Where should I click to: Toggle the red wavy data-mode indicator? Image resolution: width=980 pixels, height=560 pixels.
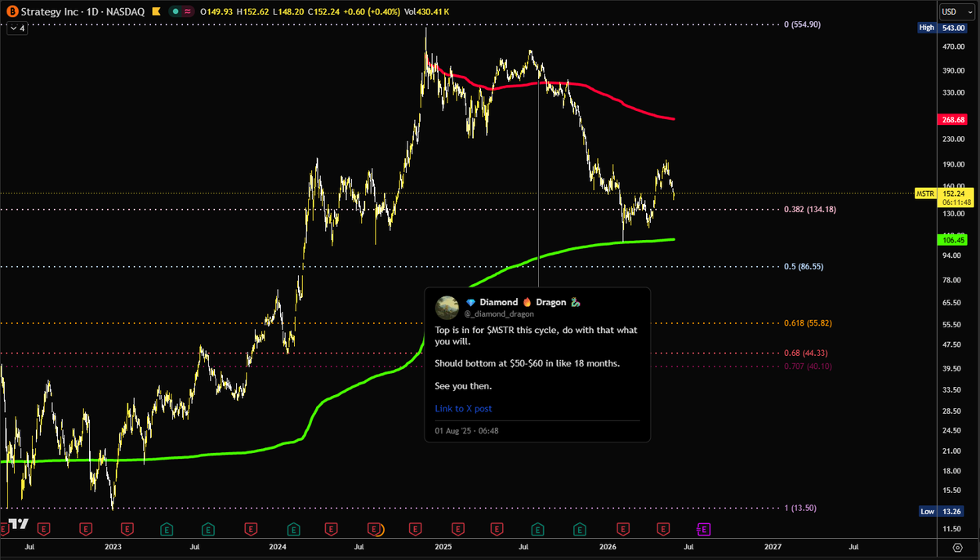[189, 12]
